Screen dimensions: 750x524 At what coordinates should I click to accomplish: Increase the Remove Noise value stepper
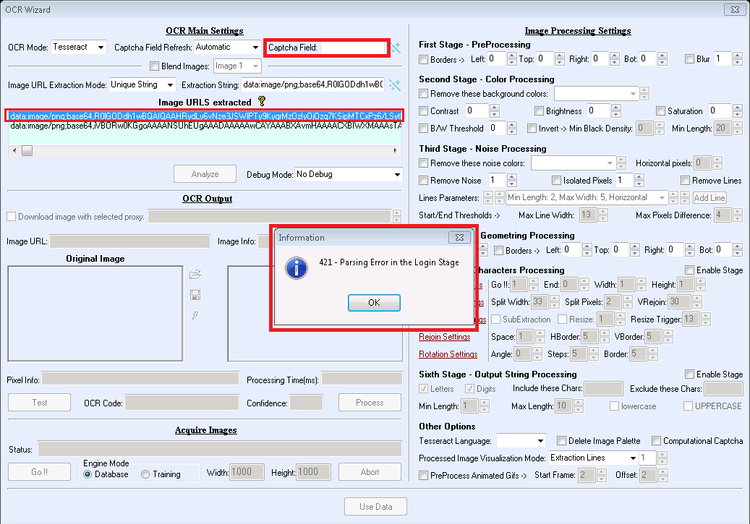point(512,177)
